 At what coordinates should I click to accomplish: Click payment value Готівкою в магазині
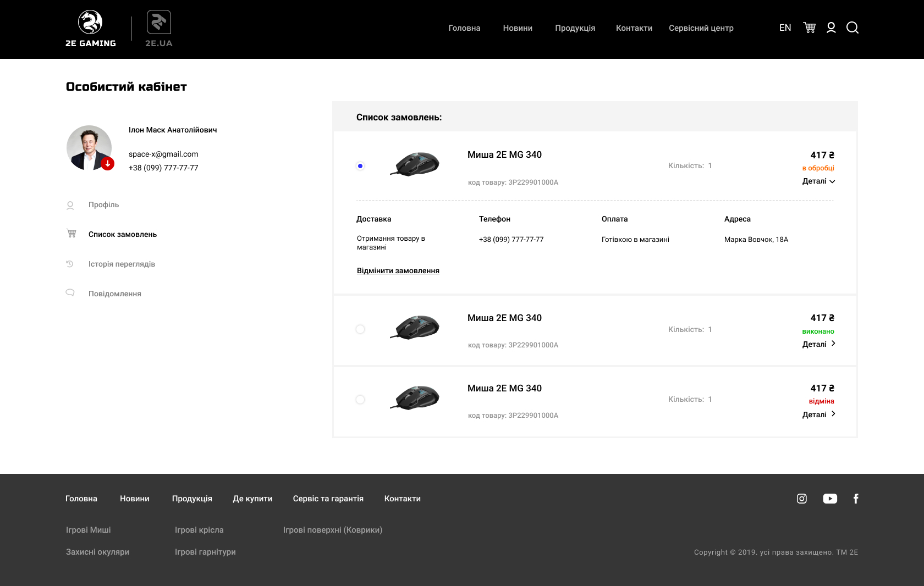coord(635,239)
